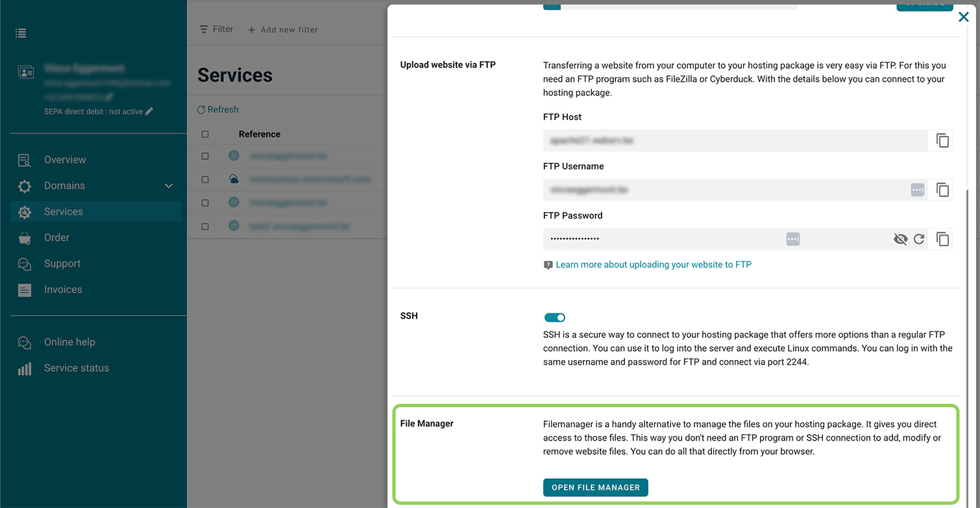Click the sidebar collapse list icon
The height and width of the screenshot is (508, 980).
[21, 32]
